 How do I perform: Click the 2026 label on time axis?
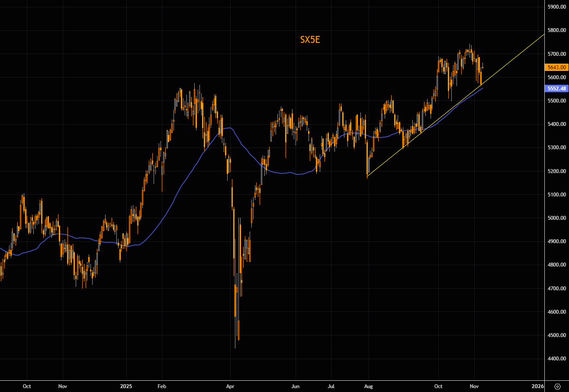(x=537, y=386)
